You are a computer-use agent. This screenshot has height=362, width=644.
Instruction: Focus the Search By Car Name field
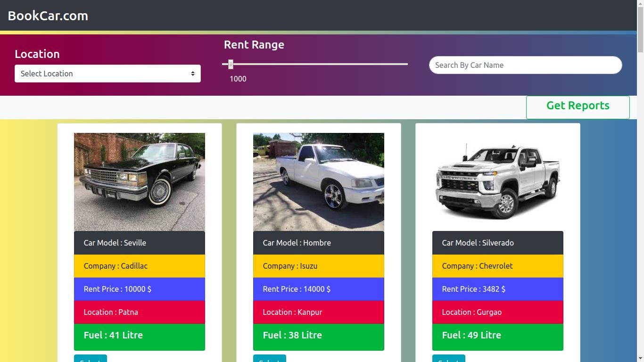(x=525, y=65)
